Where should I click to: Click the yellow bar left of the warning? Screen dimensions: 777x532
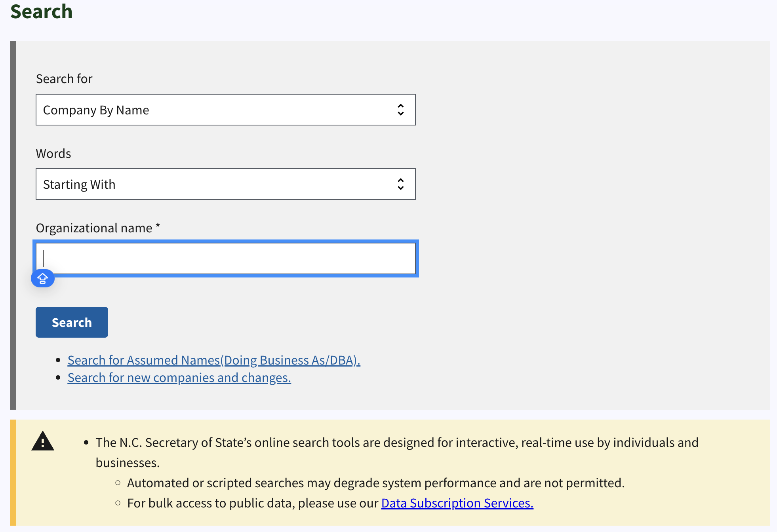pyautogui.click(x=13, y=473)
